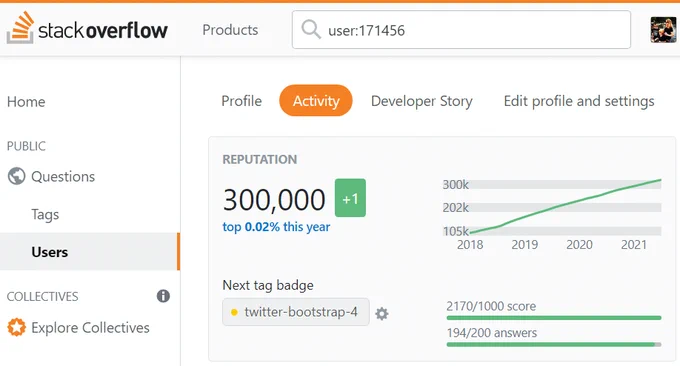Click the green +1 reputation badge
This screenshot has height=366, width=680.
(x=350, y=198)
